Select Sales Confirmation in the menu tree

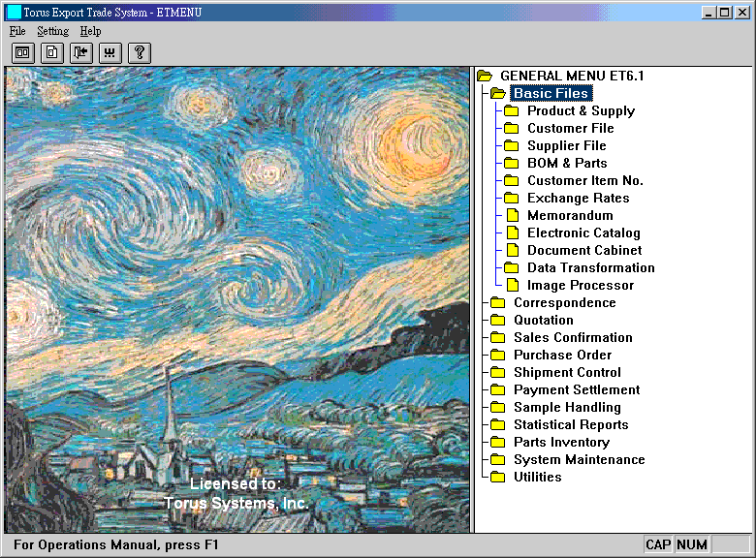click(x=573, y=337)
